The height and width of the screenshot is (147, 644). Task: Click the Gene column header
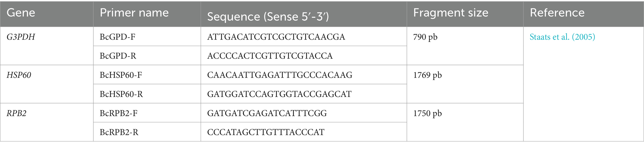[x=21, y=13]
